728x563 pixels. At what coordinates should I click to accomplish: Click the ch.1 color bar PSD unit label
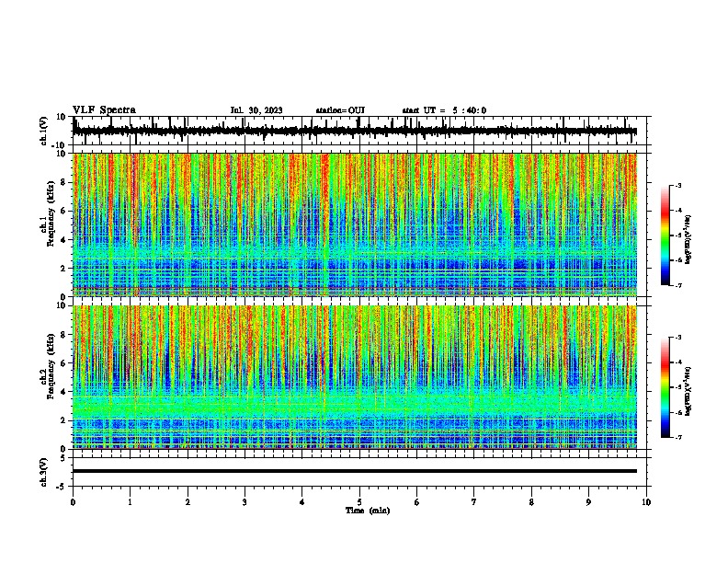(x=688, y=240)
